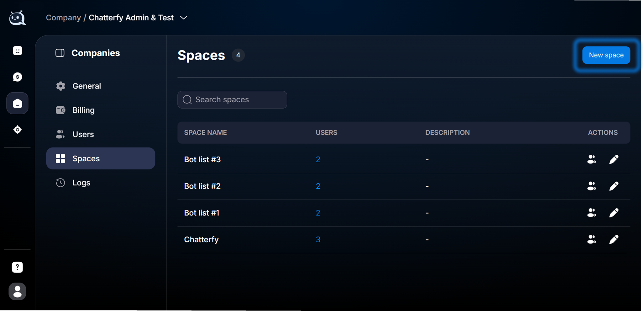Select the Spaces menu item
The width and height of the screenshot is (644, 311).
101,158
